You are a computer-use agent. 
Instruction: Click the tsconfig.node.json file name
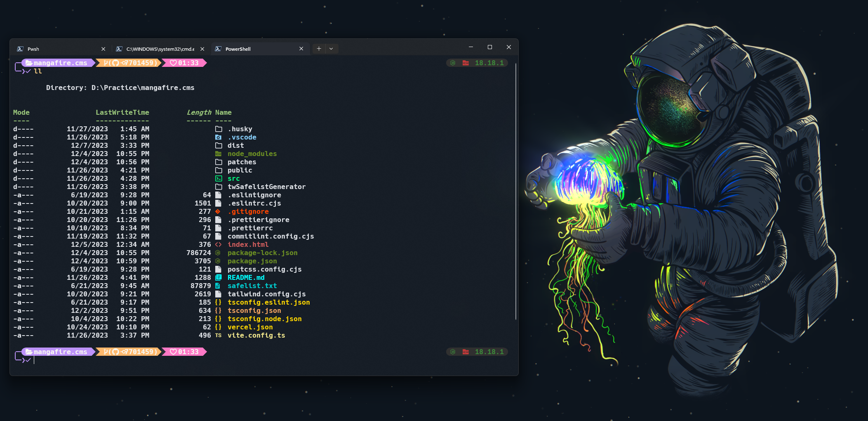pyautogui.click(x=264, y=319)
